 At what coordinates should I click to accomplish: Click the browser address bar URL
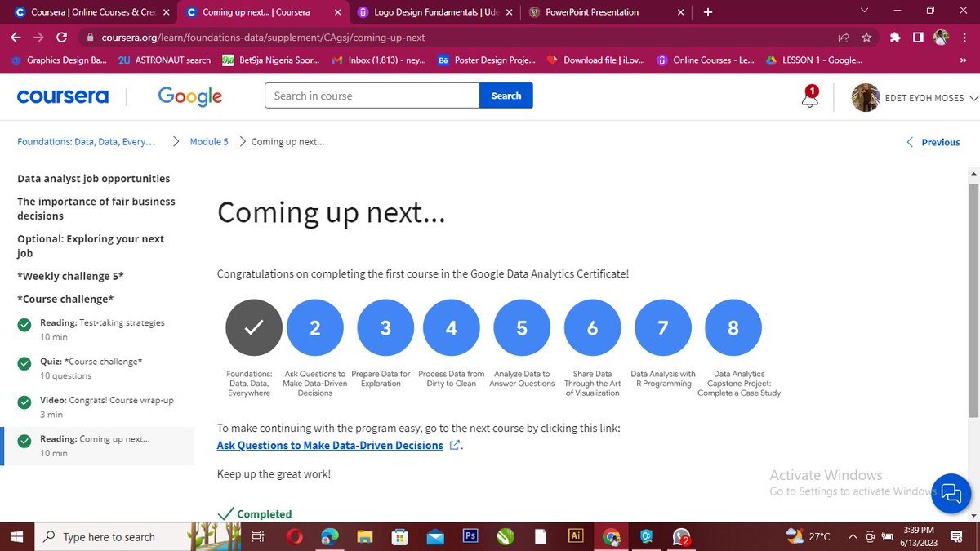pyautogui.click(x=263, y=38)
